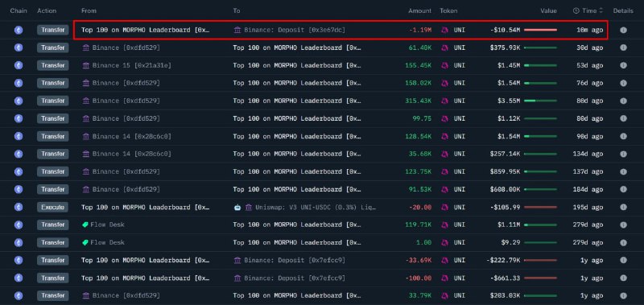The height and width of the screenshot is (305, 644).
Task: Click To column header
Action: click(x=237, y=10)
